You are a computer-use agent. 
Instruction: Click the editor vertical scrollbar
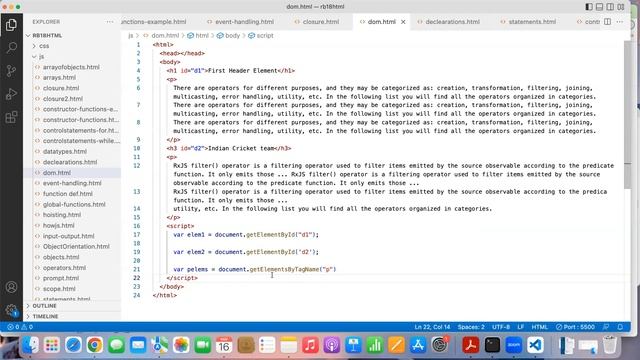pos(627,115)
